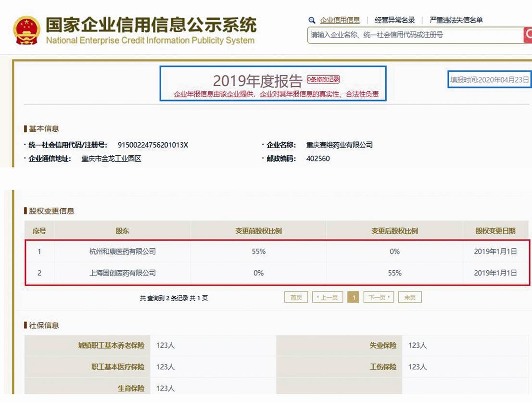Select the 杭州和康医药有限公司 shareholder row
The width and height of the screenshot is (532, 403).
[122, 252]
